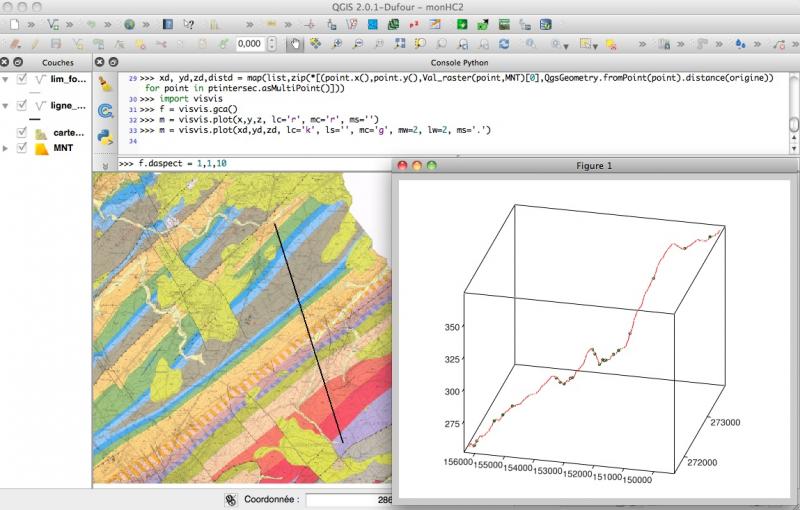Toggle the mouse position extents icon in status bar

click(x=229, y=499)
